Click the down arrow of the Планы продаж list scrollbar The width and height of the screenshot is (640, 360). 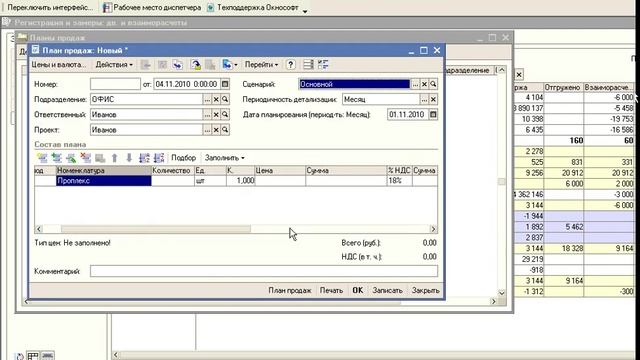pyautogui.click(x=502, y=293)
